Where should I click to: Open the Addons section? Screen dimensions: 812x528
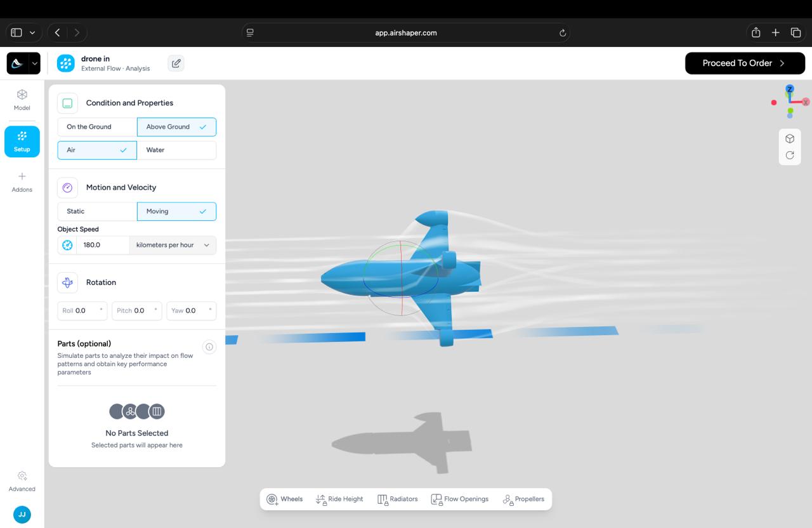22,182
